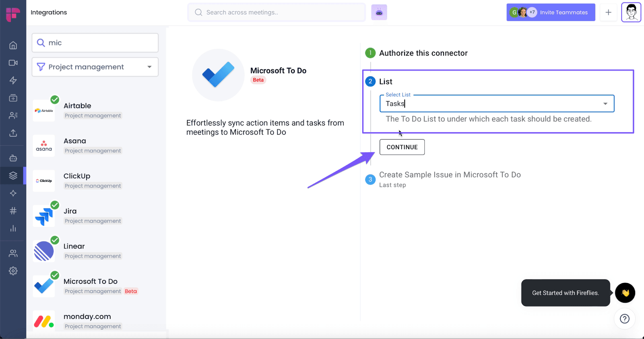Click the sparkle sidebar icon
The height and width of the screenshot is (339, 644).
click(13, 193)
